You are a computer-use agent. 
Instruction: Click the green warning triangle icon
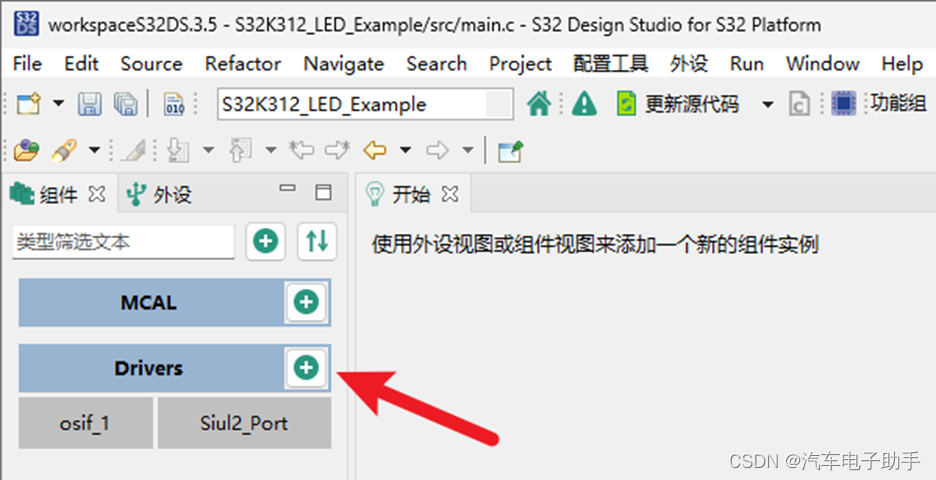[584, 104]
